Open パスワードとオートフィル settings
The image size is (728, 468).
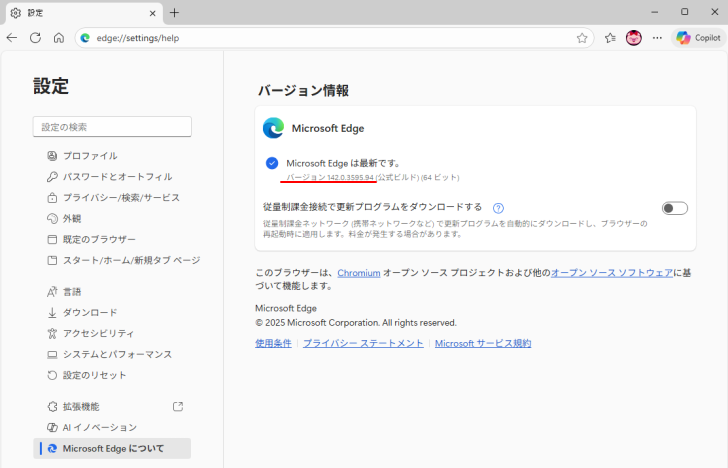110,177
